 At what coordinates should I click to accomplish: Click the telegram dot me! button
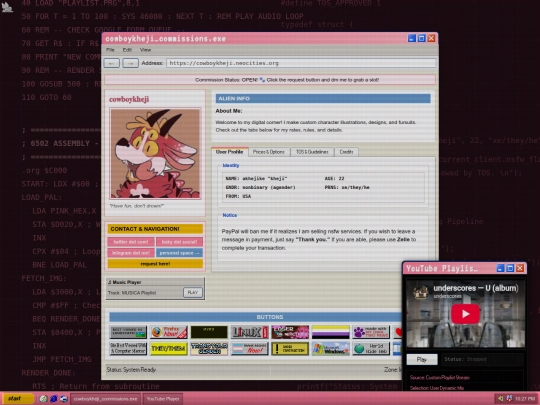(x=131, y=253)
